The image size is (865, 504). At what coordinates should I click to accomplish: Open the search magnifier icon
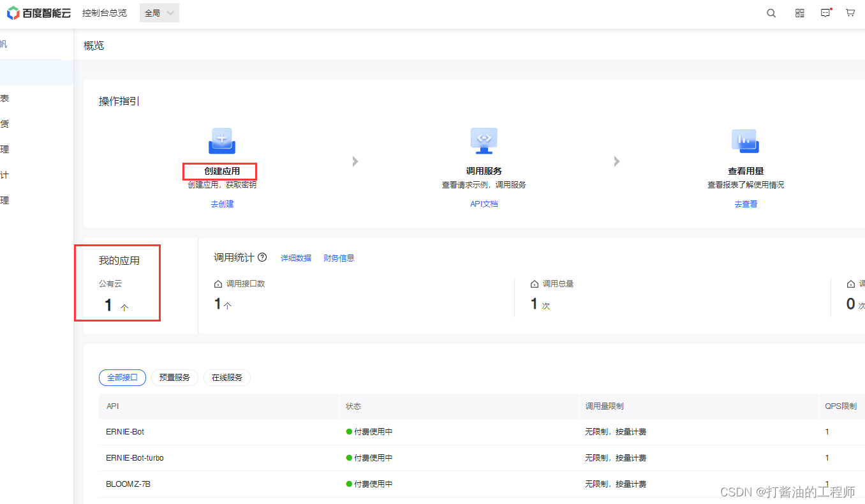[x=771, y=13]
